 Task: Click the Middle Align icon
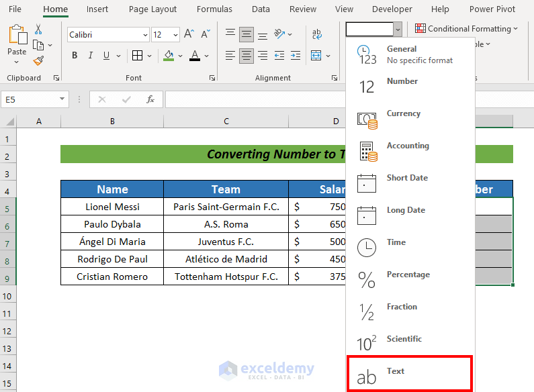[247, 34]
